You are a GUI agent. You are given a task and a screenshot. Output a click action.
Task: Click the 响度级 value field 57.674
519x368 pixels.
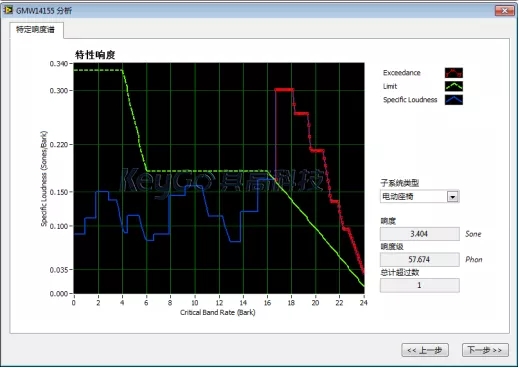tap(419, 259)
